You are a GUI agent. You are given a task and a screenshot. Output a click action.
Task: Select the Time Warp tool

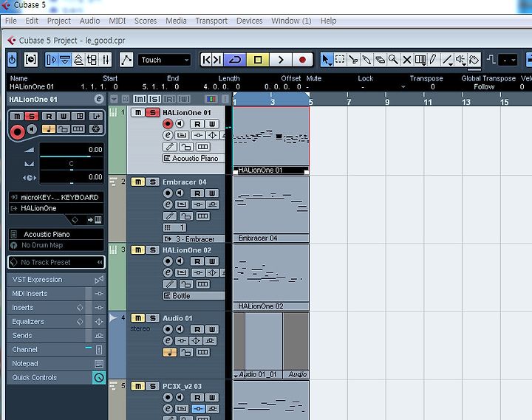420,60
